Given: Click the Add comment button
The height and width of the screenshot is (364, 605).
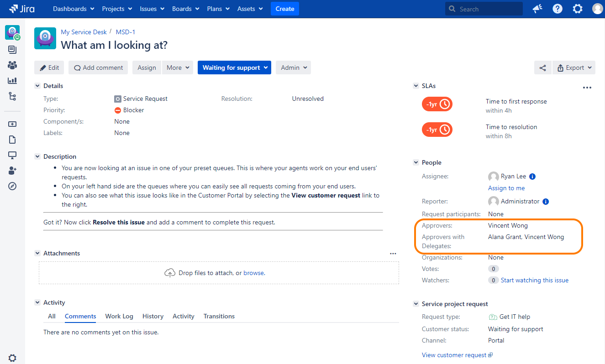Looking at the screenshot, I should click(98, 68).
